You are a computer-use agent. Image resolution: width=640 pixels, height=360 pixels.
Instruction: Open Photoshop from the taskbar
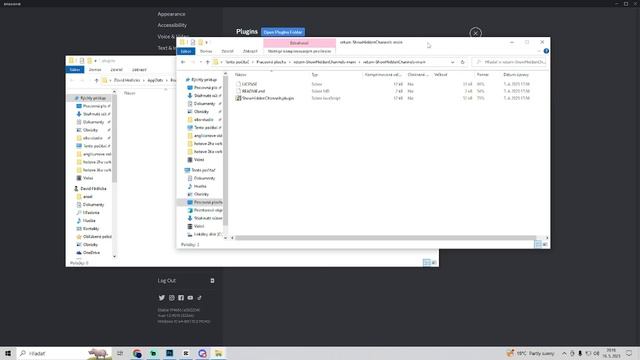click(169, 353)
